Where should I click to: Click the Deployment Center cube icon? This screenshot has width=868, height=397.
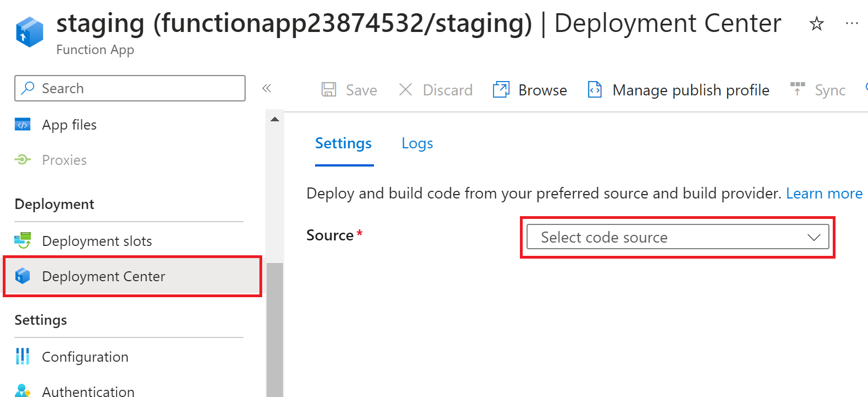tap(23, 276)
